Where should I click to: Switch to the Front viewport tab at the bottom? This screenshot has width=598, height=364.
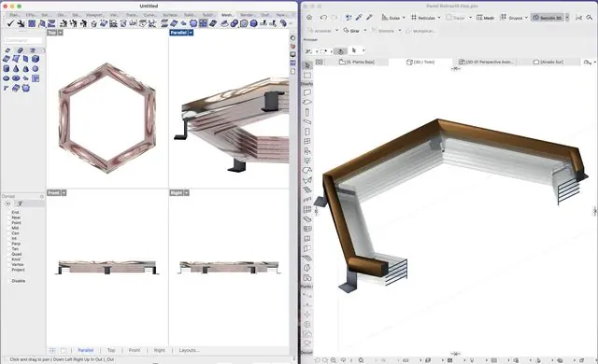[x=135, y=350]
